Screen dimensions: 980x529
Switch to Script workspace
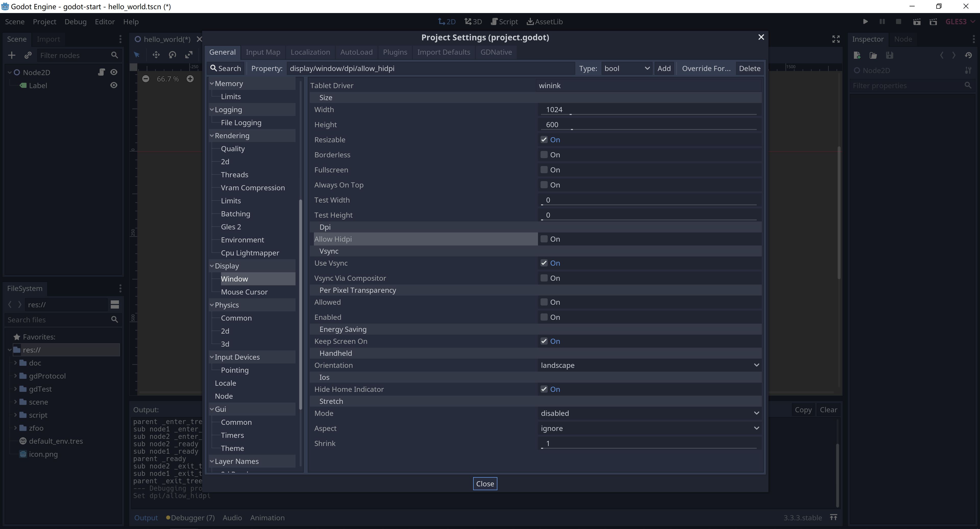click(505, 22)
